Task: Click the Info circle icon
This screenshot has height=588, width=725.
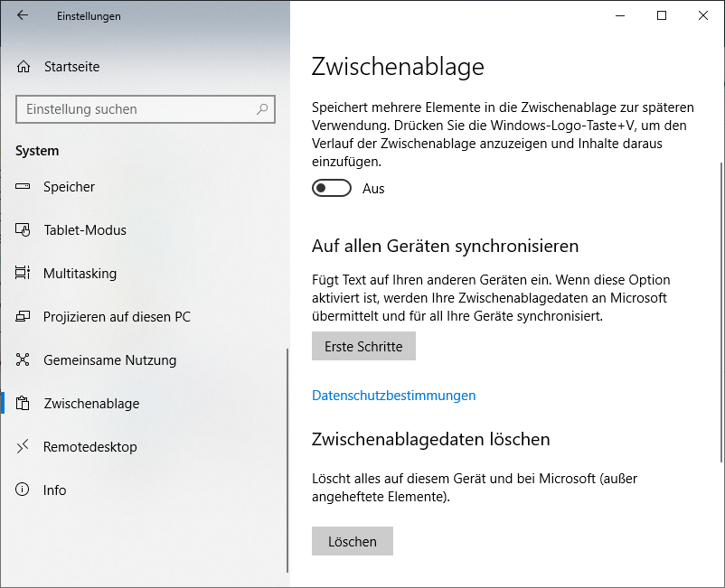Action: point(24,490)
